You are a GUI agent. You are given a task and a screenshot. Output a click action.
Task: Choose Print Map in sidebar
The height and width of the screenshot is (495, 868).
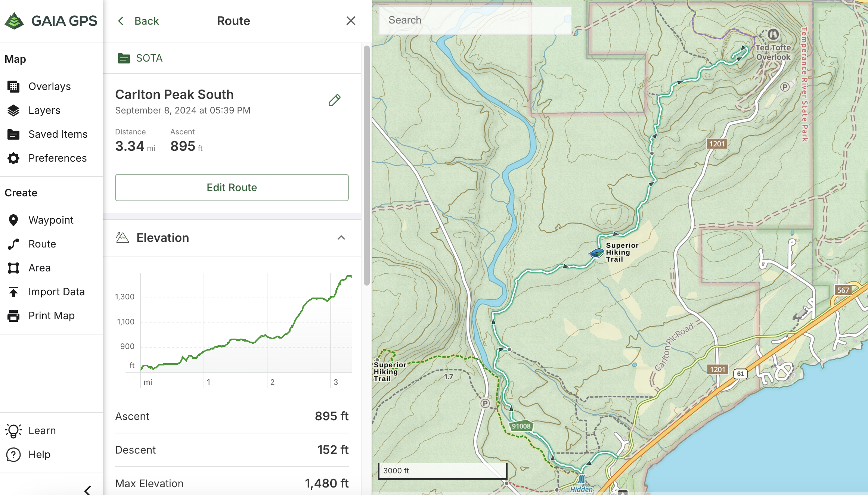click(52, 316)
